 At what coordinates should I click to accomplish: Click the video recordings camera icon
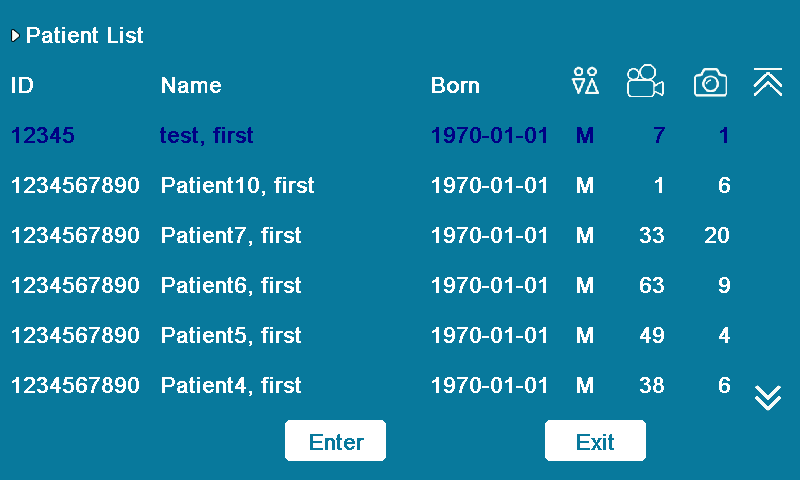(x=645, y=82)
